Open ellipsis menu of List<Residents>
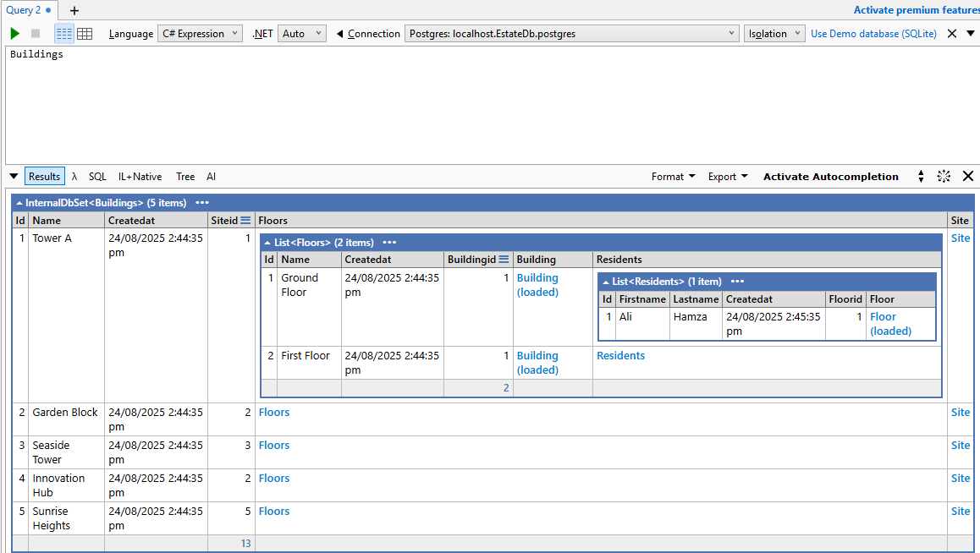The image size is (980, 553). (x=737, y=282)
